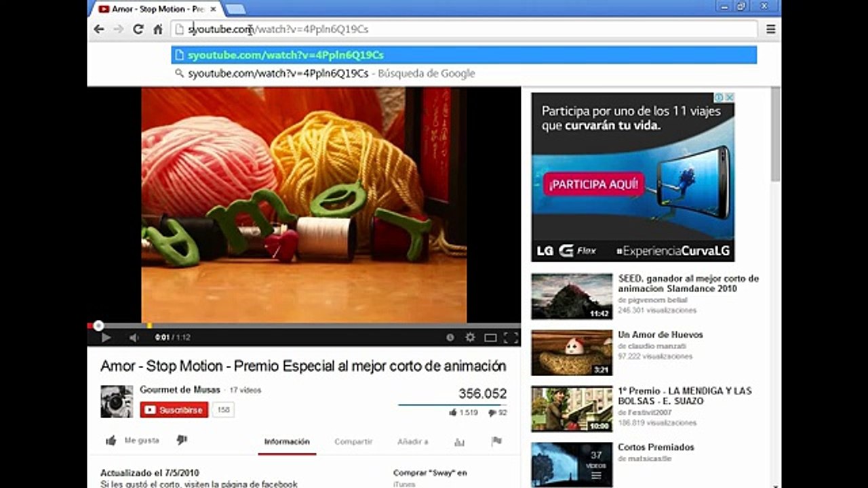Click the ¡PARTICIPA AQUÍ! ad button
868x488 pixels.
[593, 184]
